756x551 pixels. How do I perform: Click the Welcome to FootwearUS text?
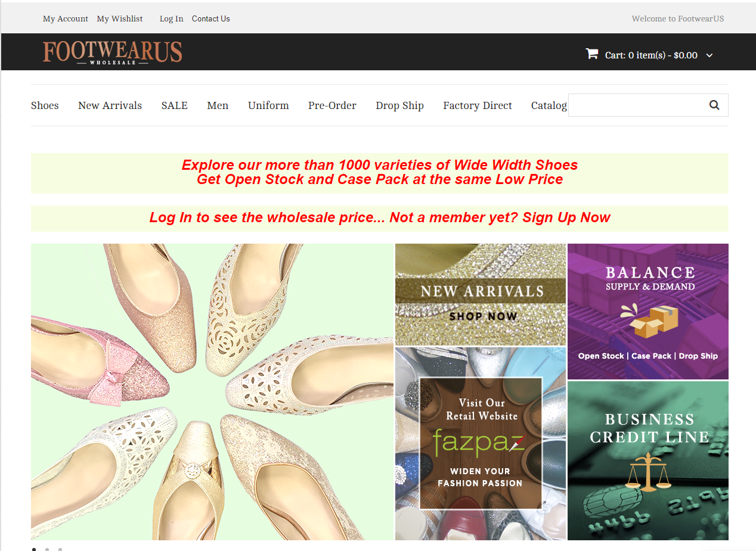click(x=678, y=18)
